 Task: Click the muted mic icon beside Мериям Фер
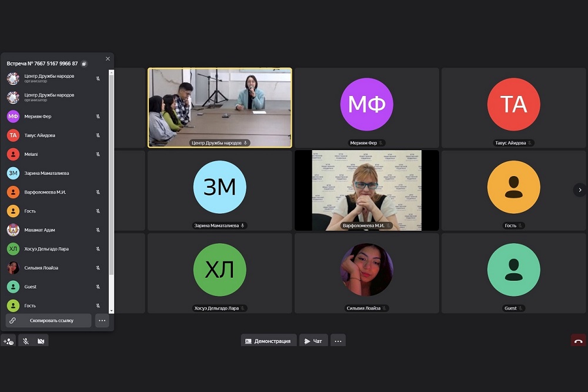tap(98, 117)
